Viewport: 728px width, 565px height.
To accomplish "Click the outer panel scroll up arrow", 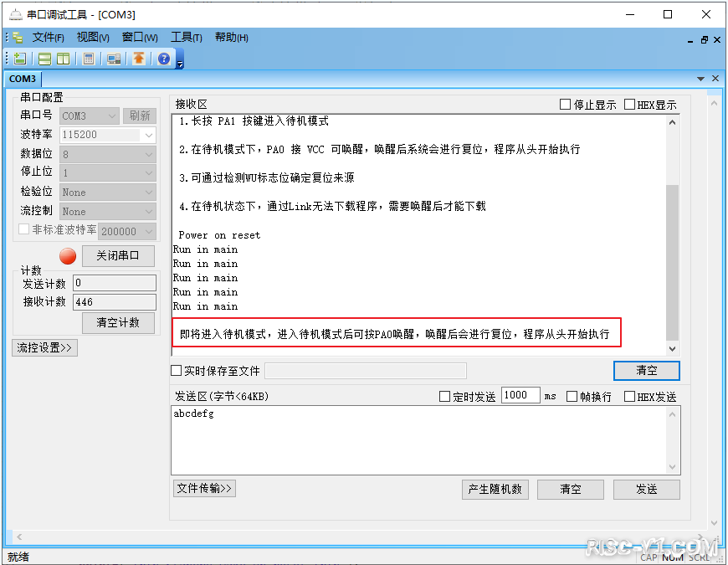I will click(x=714, y=103).
